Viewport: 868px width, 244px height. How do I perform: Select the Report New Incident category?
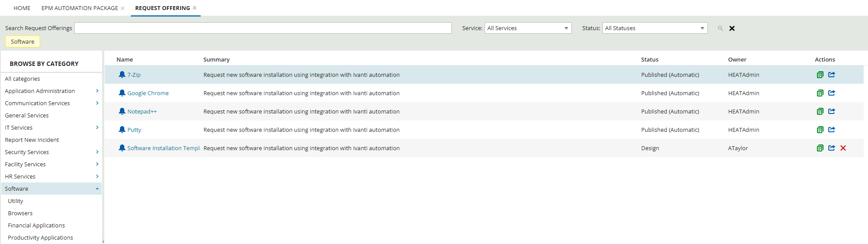(32, 140)
